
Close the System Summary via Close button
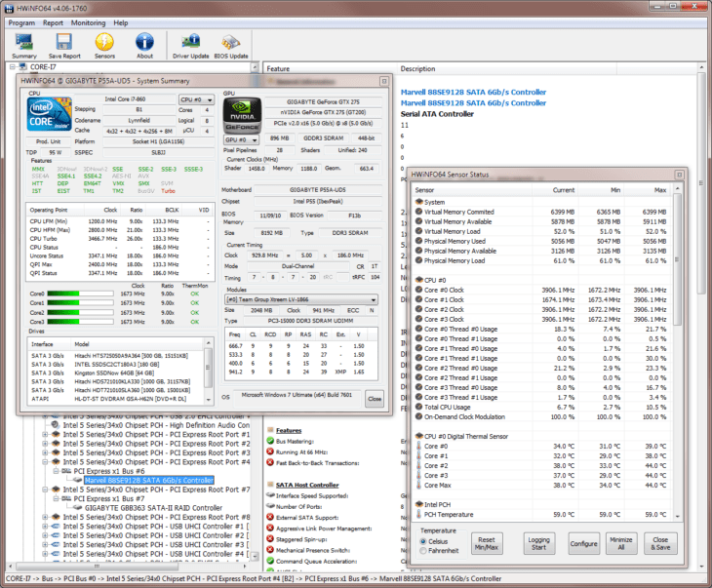375,399
